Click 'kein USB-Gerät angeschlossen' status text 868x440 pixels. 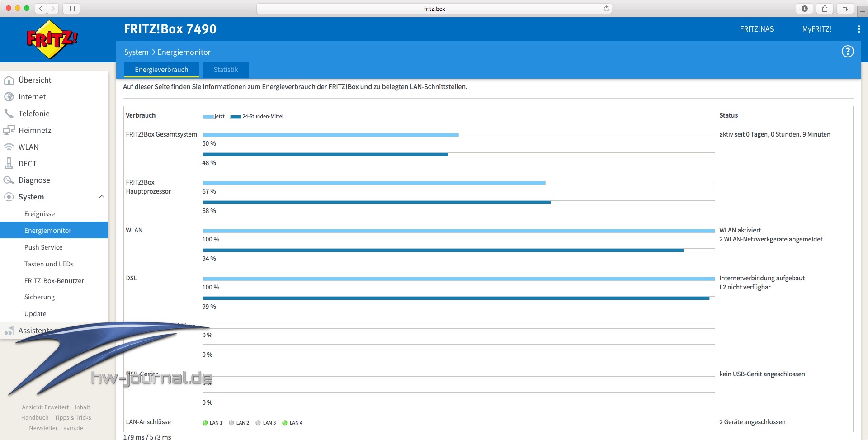(762, 374)
